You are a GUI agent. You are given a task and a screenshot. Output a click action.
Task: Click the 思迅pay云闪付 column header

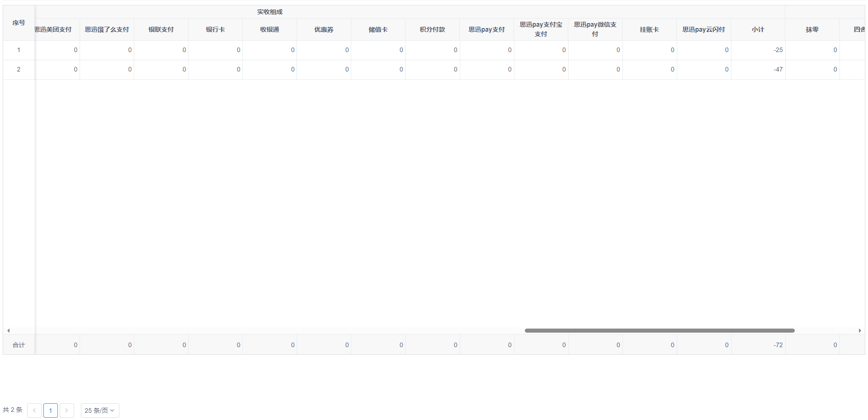pos(704,29)
